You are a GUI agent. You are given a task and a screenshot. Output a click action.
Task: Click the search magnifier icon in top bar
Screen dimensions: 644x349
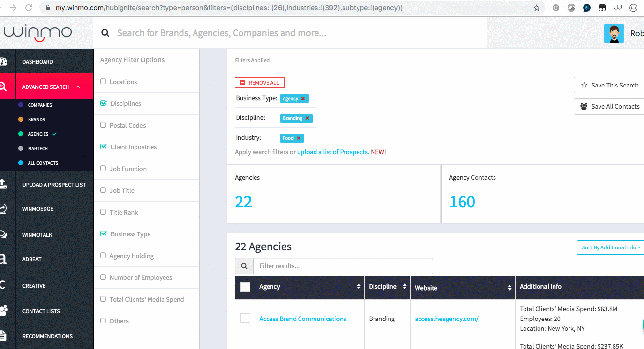point(105,33)
